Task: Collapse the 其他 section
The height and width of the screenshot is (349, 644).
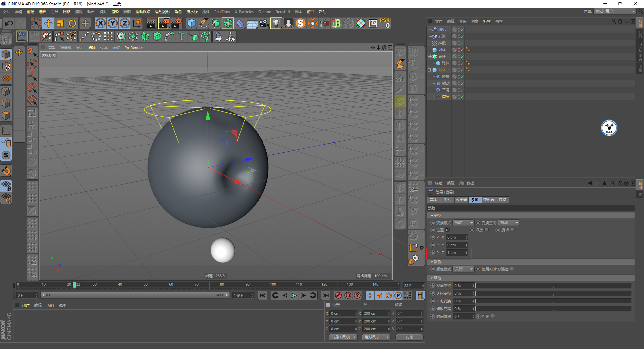Action: 432,278
